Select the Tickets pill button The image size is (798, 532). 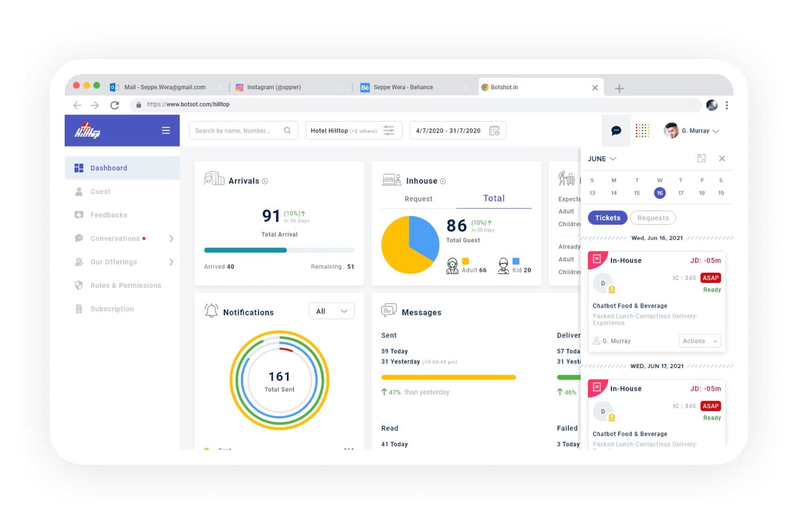(x=608, y=218)
